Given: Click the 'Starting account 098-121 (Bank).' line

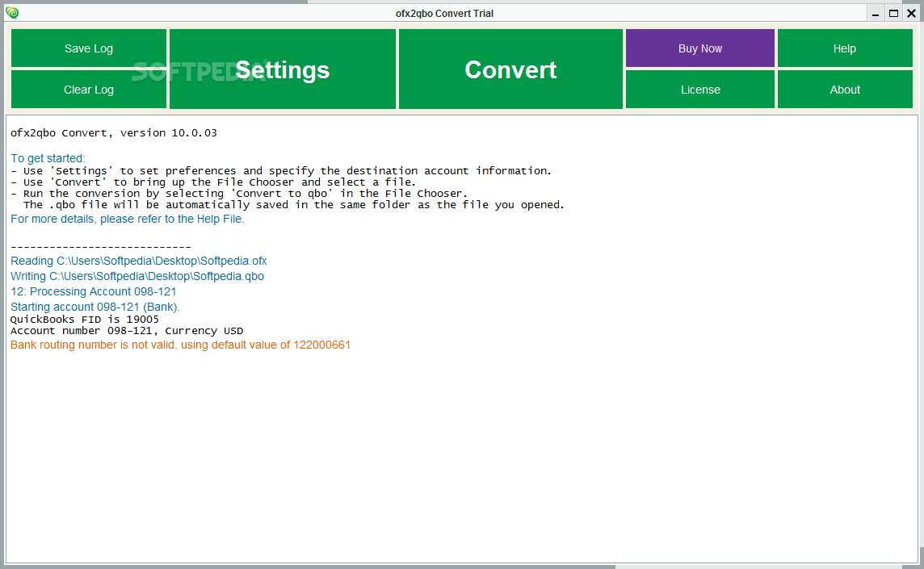Looking at the screenshot, I should pos(94,307).
